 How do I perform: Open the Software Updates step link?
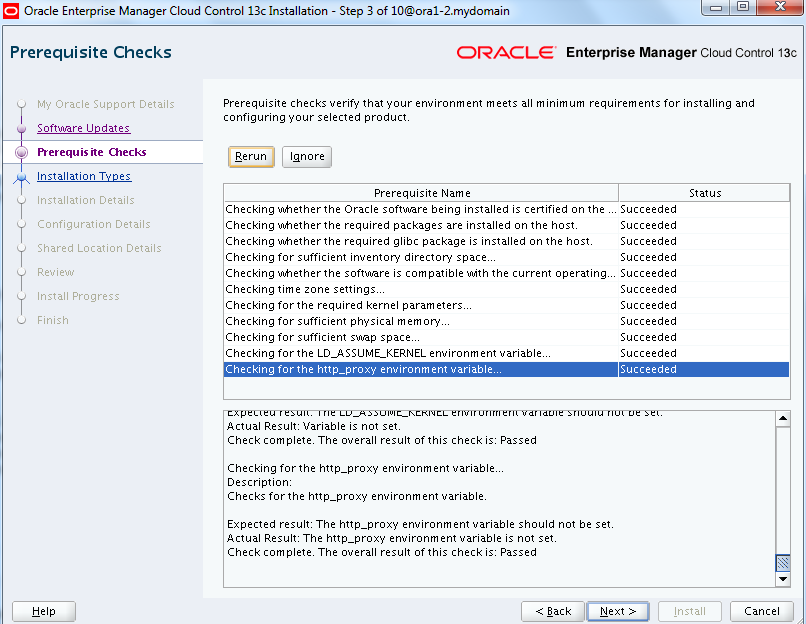(x=83, y=128)
